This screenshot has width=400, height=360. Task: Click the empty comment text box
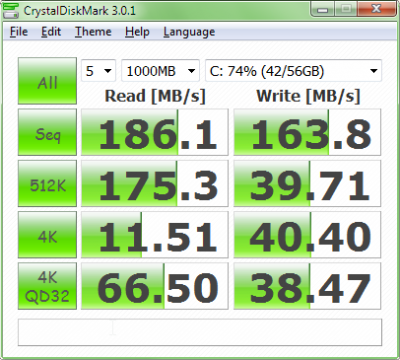click(200, 332)
